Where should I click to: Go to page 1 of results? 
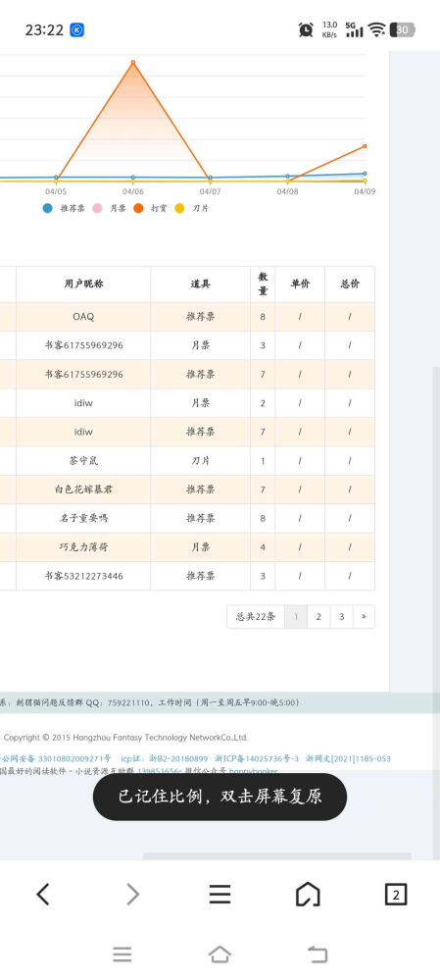coord(296,617)
